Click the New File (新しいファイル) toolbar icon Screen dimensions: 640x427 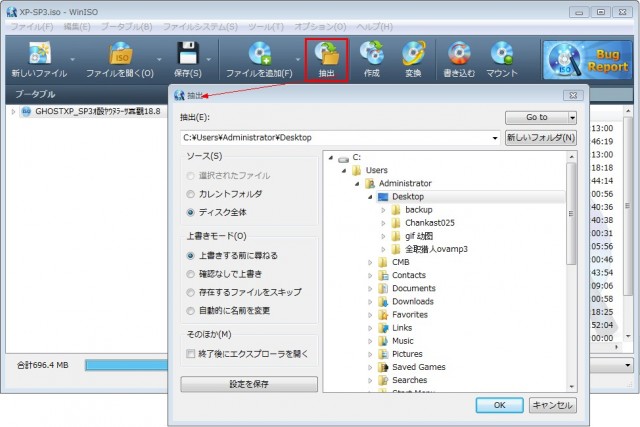click(39, 53)
